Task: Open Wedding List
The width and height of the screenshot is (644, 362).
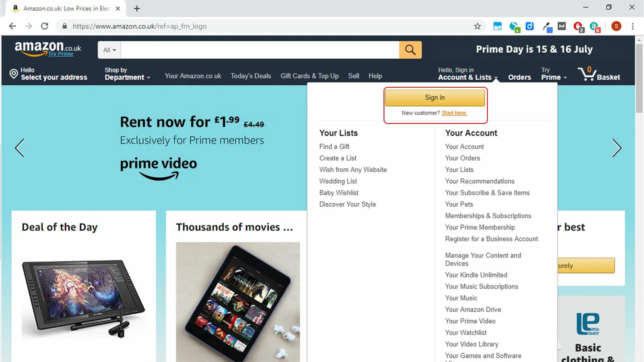Action: tap(338, 181)
